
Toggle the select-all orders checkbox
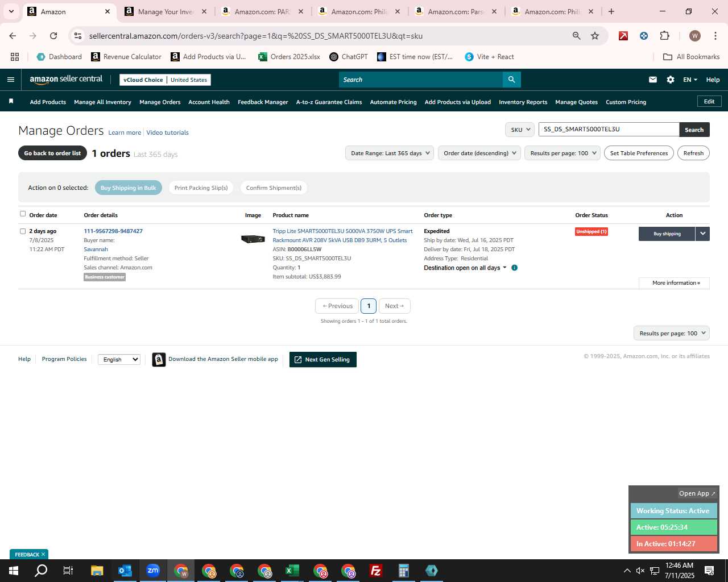pos(23,214)
